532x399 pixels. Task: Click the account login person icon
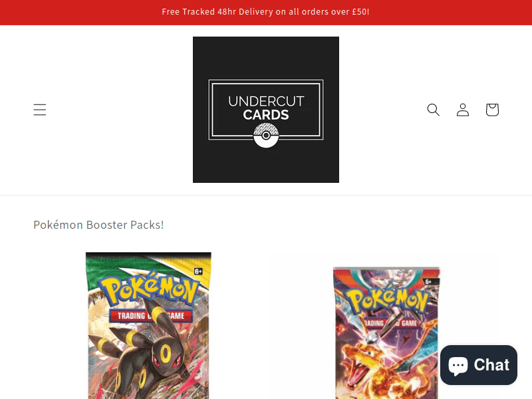click(x=463, y=110)
